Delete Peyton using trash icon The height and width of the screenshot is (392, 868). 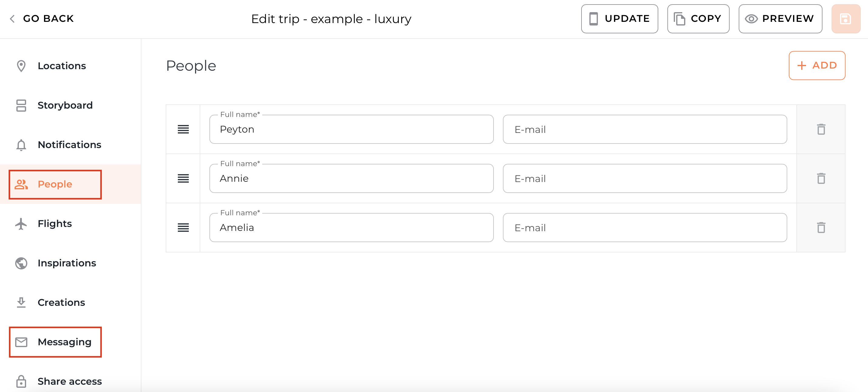(x=821, y=129)
